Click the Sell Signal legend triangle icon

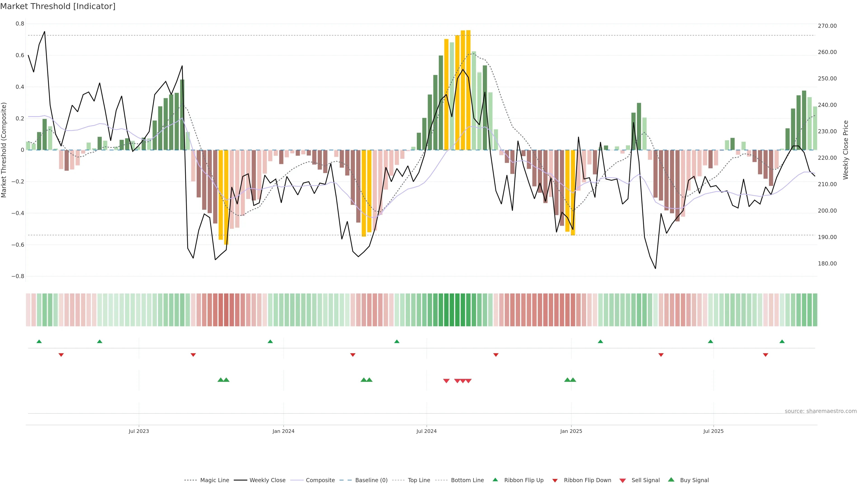tap(623, 480)
